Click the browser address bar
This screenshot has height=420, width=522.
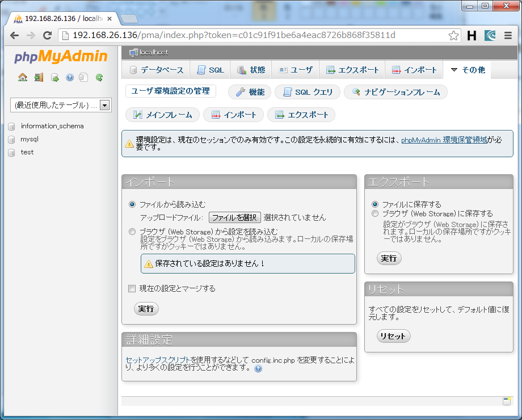point(255,35)
